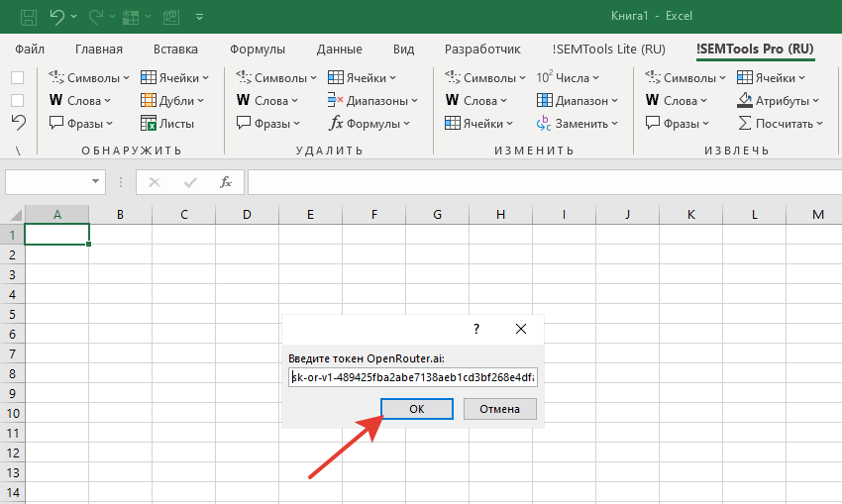Image resolution: width=842 pixels, height=504 pixels.
Task: Open Ячейки in the ИЗВЛЕЧЬ group
Action: 771,78
